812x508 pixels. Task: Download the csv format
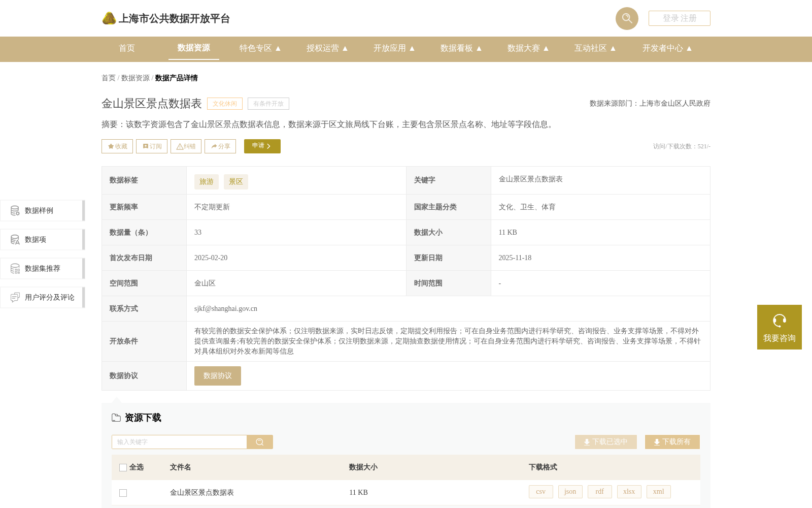point(541,492)
